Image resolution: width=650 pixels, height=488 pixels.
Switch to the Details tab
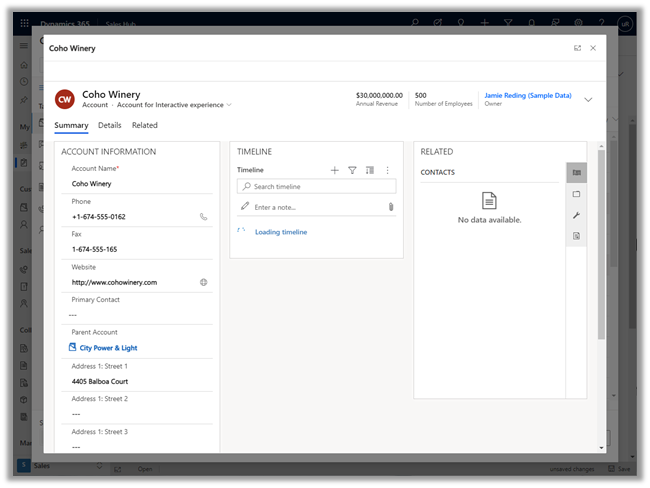click(110, 126)
